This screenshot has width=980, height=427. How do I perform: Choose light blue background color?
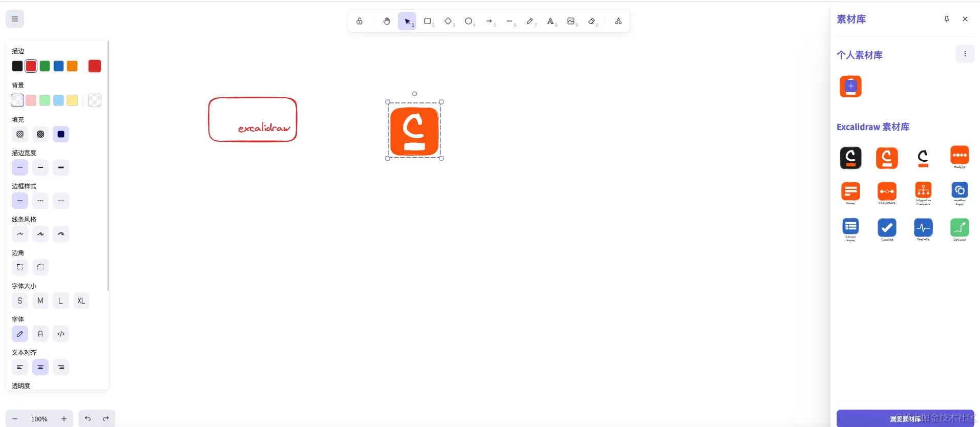click(x=59, y=100)
